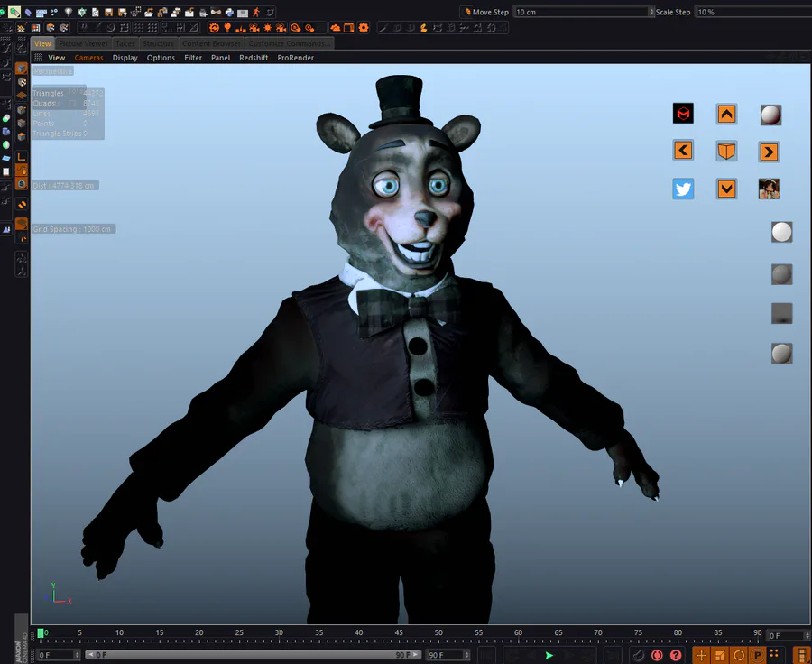Screen dimensions: 812x664
Task: Click the orange cloud sky icon
Action: point(335,27)
